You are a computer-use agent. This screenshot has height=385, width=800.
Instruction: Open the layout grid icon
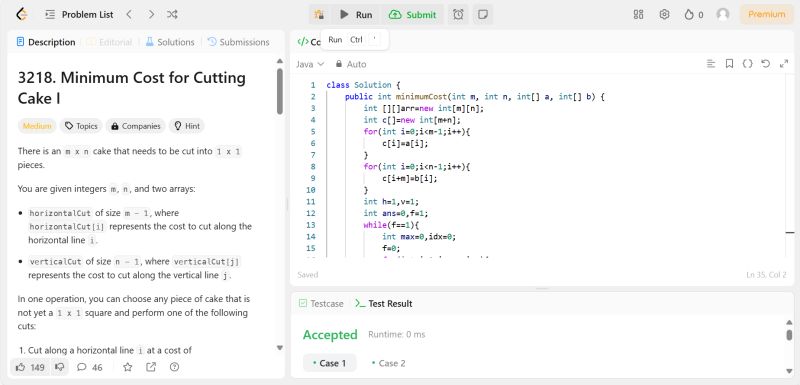(x=638, y=14)
